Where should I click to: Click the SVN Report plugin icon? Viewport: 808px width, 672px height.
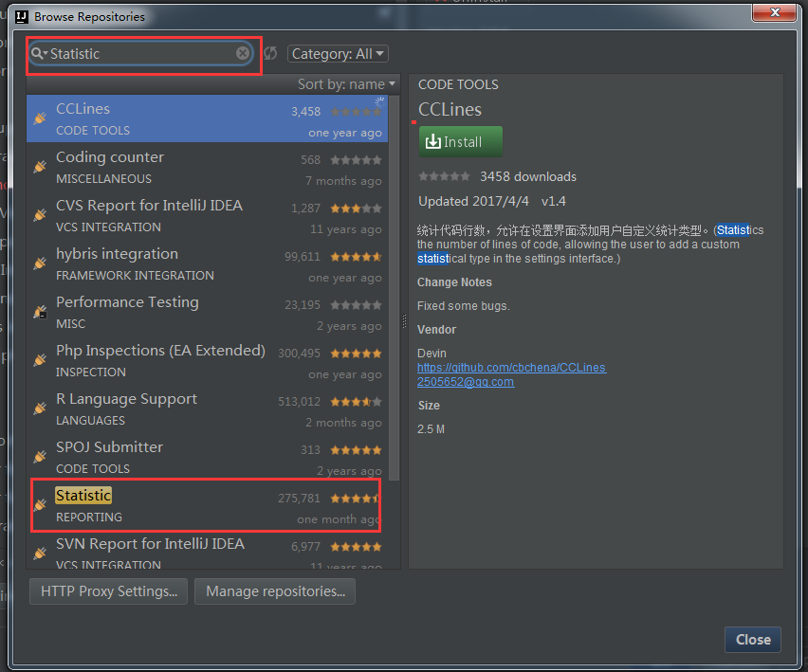[40, 554]
